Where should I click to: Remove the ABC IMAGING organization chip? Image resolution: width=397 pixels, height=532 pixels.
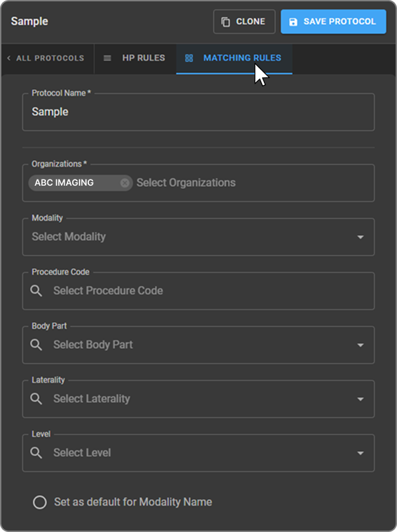[125, 183]
